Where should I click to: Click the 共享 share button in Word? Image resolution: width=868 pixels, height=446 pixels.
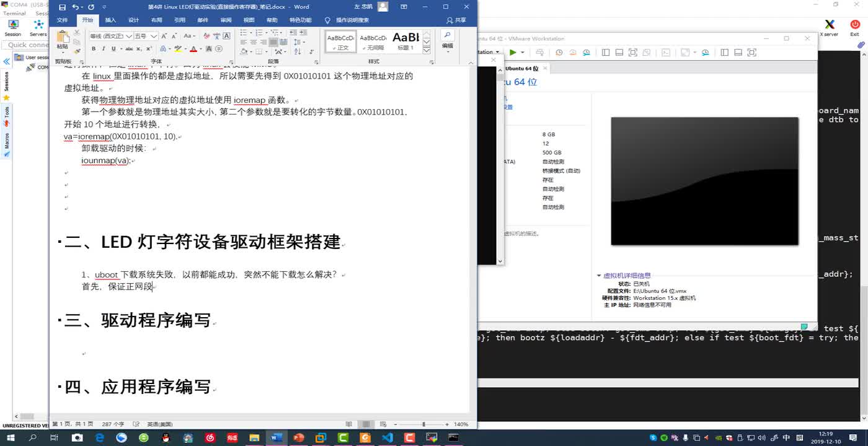(x=456, y=20)
